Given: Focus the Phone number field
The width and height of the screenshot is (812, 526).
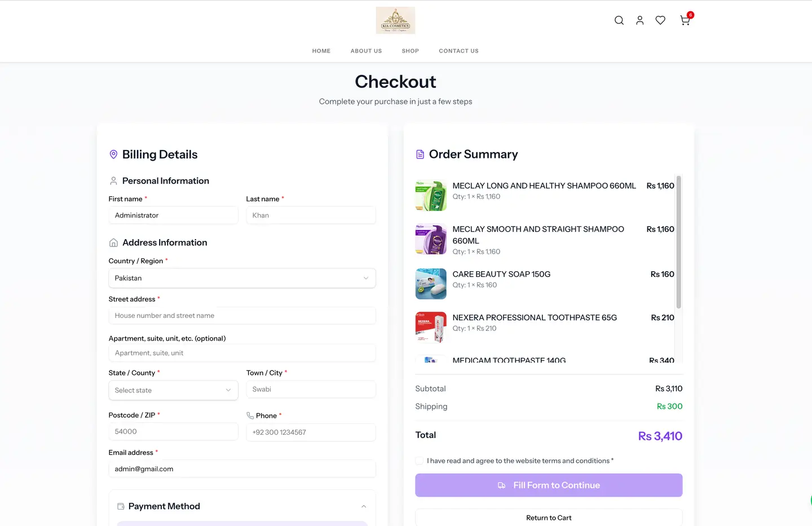Looking at the screenshot, I should (x=311, y=432).
